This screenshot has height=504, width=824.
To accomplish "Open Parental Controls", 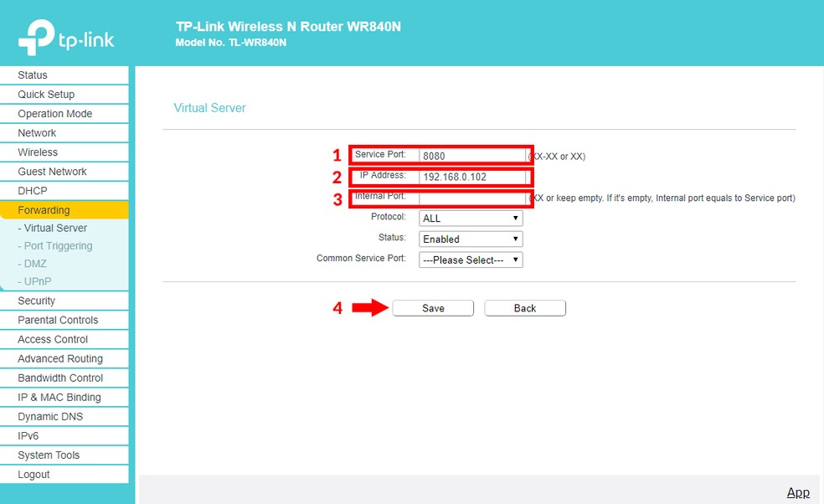I will (64, 320).
